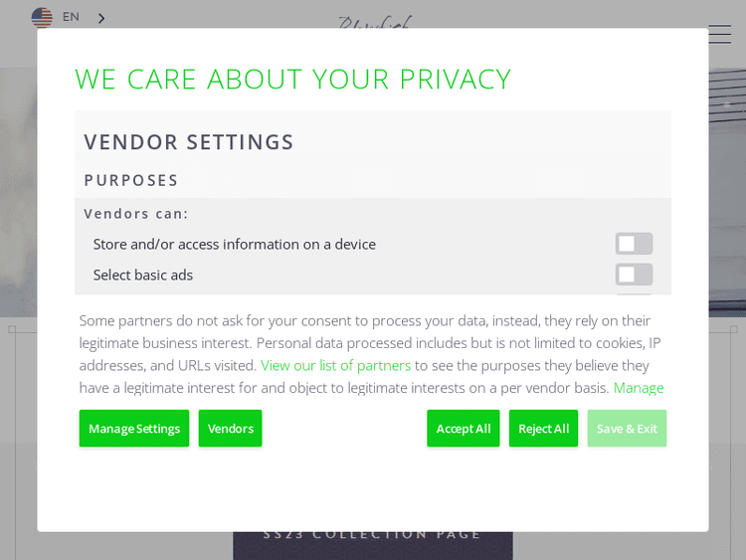Click Accept All
Image resolution: width=746 pixels, height=560 pixels.
[464, 429]
